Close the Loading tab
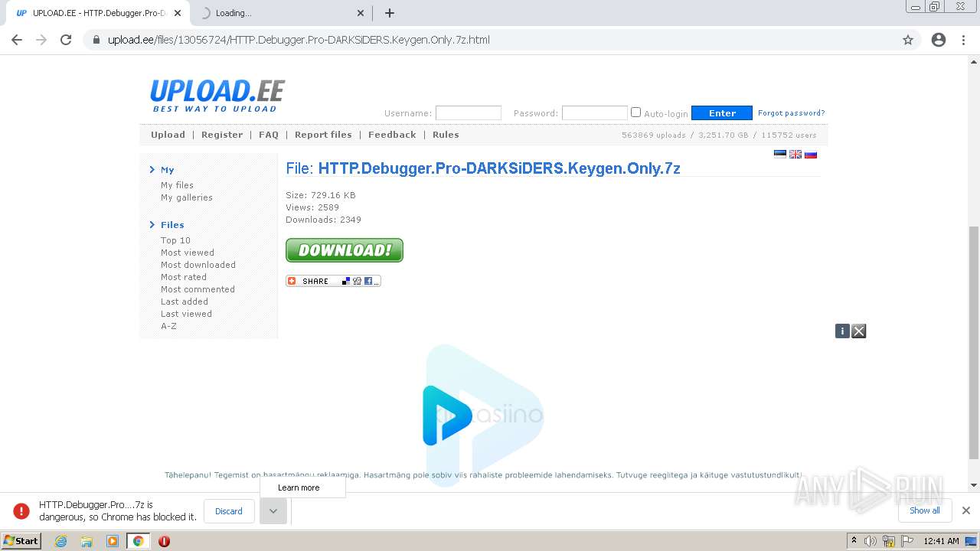 tap(361, 13)
